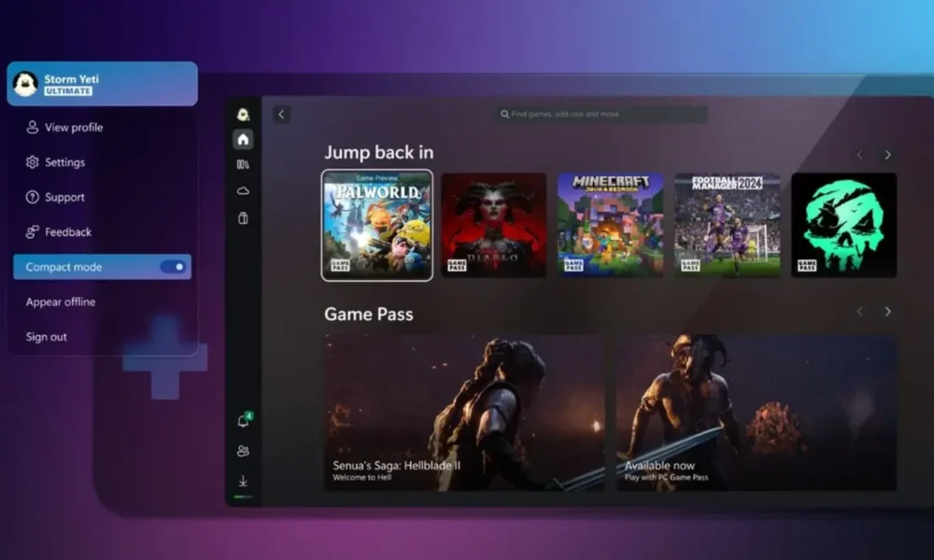Click the Support question mark icon
This screenshot has width=934, height=560.
point(32,197)
